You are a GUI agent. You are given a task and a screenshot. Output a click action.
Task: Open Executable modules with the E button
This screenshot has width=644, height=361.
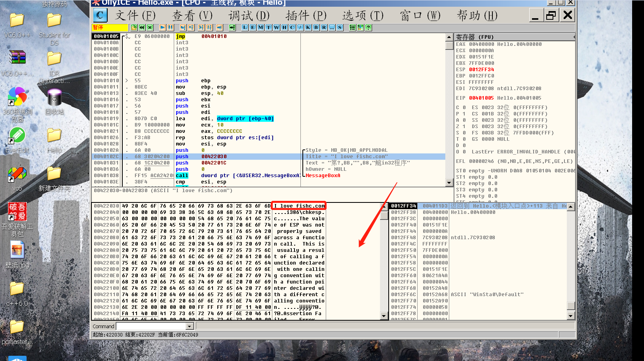tap(253, 27)
